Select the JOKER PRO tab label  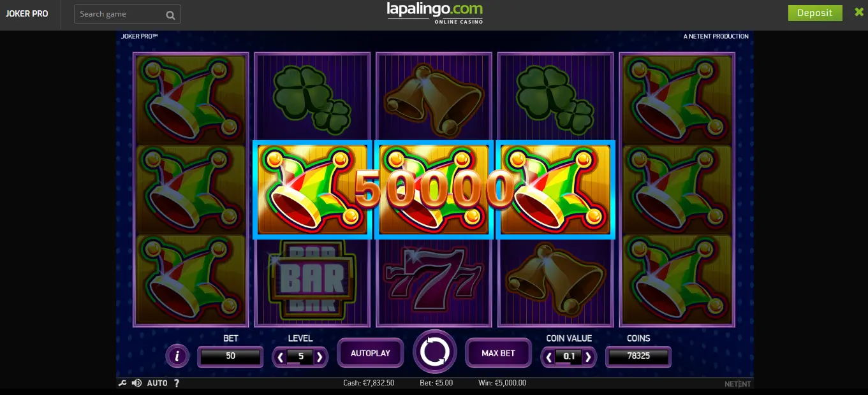click(x=27, y=13)
